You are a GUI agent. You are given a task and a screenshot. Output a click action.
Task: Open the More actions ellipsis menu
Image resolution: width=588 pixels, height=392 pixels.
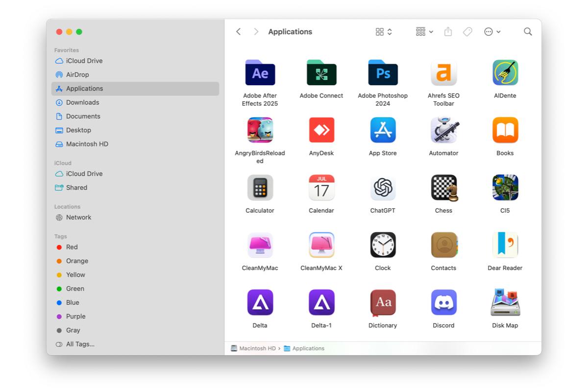[x=492, y=31]
